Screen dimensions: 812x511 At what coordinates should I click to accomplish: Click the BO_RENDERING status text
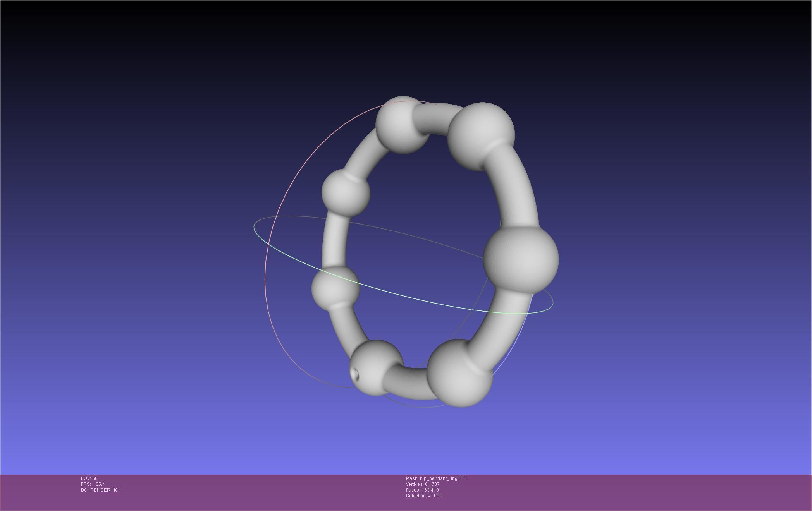(100, 490)
